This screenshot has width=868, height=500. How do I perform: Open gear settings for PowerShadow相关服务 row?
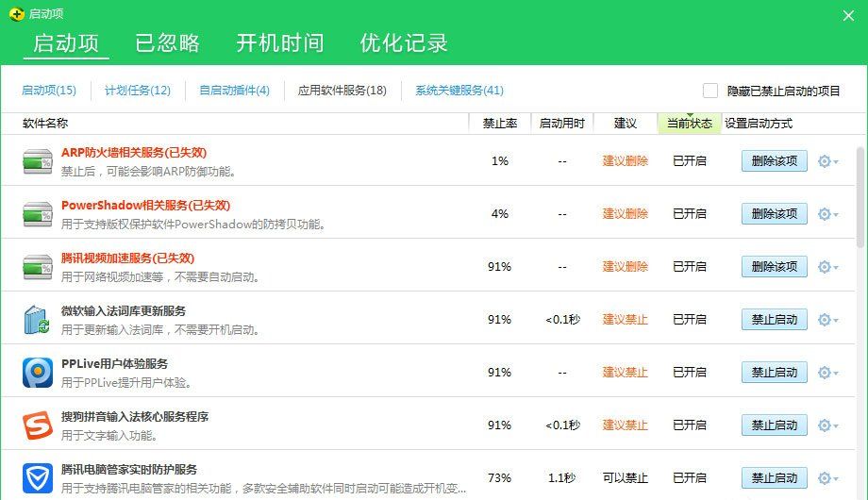click(827, 214)
